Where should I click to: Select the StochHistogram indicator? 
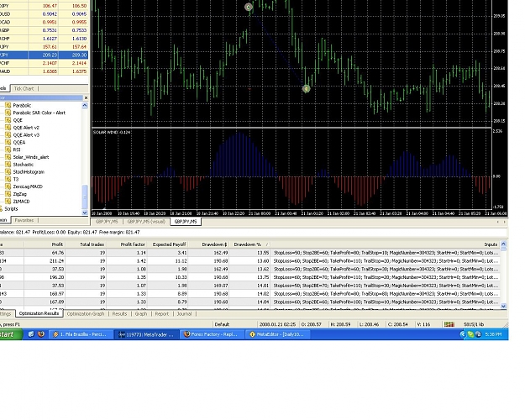pyautogui.click(x=29, y=172)
